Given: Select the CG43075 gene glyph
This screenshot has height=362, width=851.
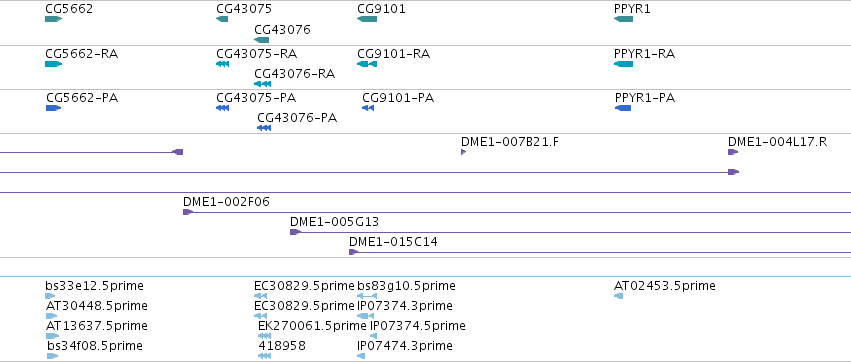Looking at the screenshot, I should tap(222, 19).
